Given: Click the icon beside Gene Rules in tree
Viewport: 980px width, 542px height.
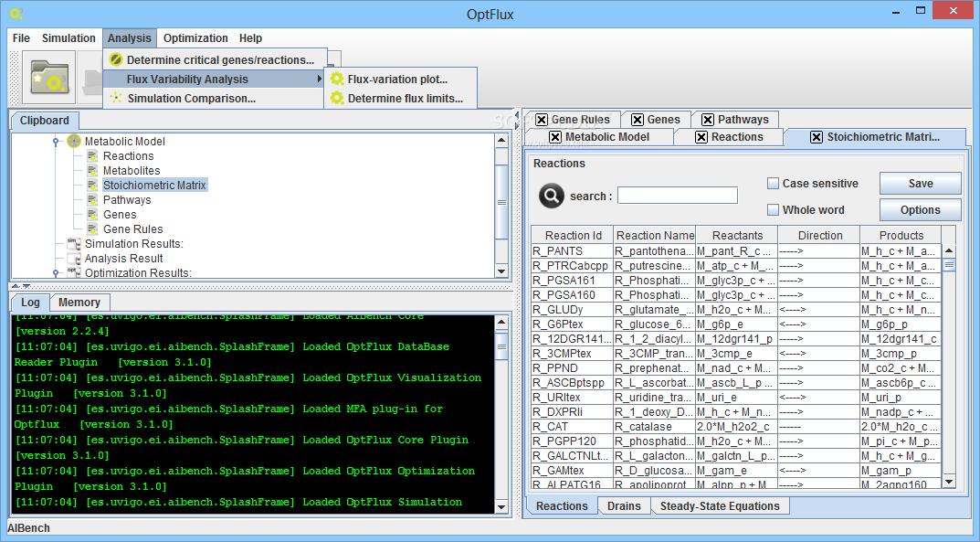Looking at the screenshot, I should [x=92, y=228].
